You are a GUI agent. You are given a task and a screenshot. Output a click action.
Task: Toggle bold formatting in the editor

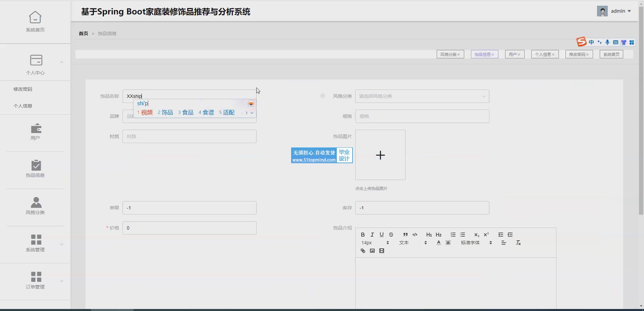(x=363, y=235)
